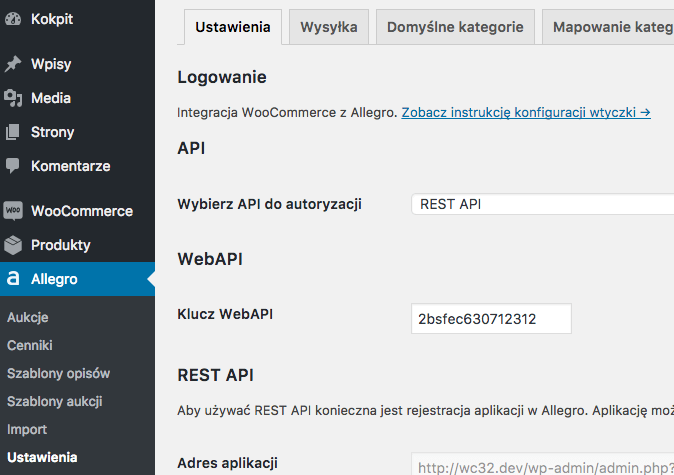Click the Produkty box icon
674x475 pixels.
13,245
